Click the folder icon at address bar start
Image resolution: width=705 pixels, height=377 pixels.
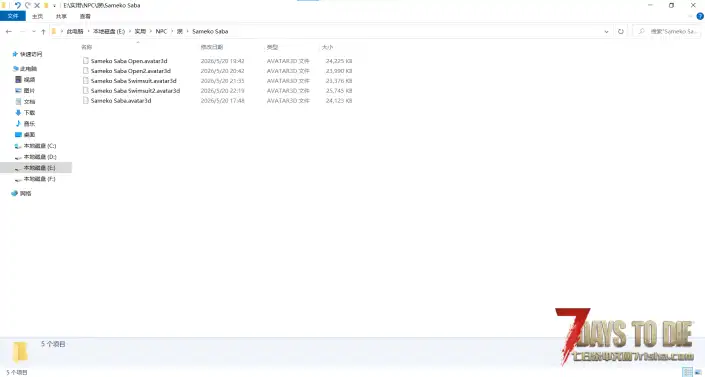[x=54, y=31]
